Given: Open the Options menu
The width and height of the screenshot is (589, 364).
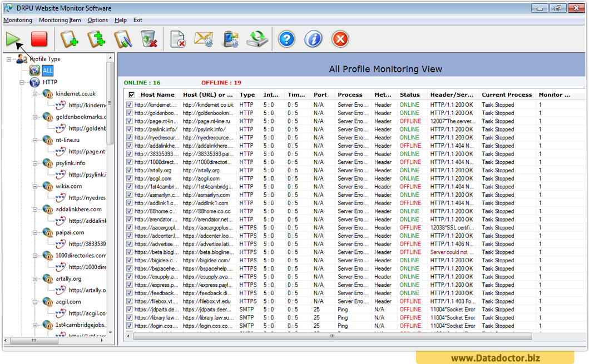Looking at the screenshot, I should point(98,20).
